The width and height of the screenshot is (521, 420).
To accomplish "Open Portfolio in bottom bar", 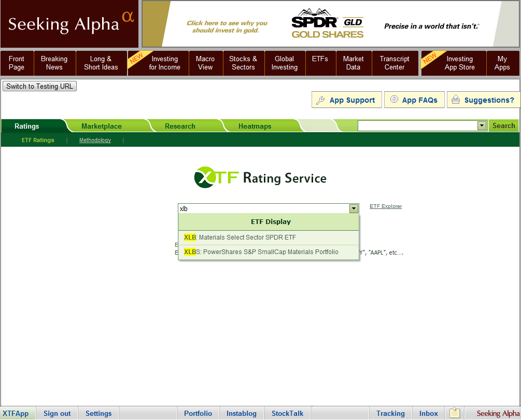I will (198, 413).
